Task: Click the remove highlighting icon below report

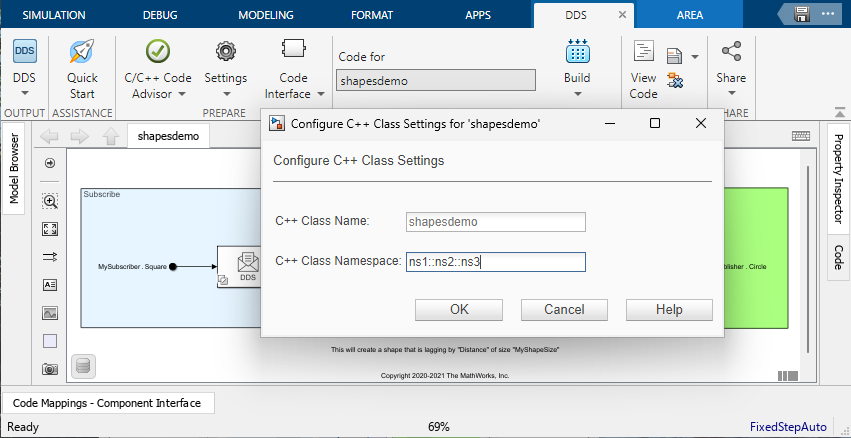Action: tap(675, 80)
